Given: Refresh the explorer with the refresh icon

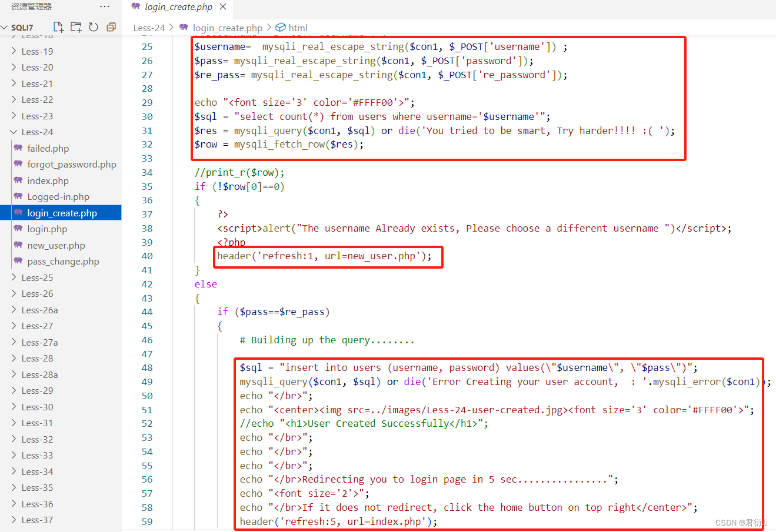Looking at the screenshot, I should click(94, 27).
